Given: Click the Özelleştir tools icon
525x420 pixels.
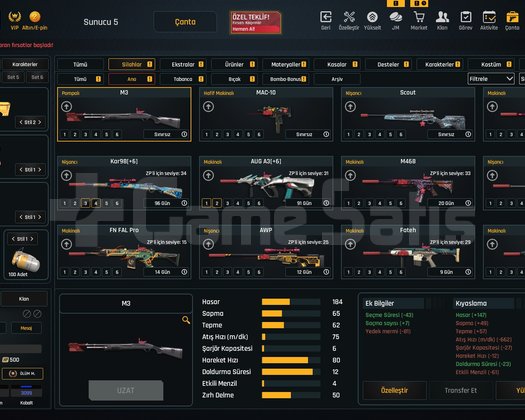Looking at the screenshot, I should (349, 17).
